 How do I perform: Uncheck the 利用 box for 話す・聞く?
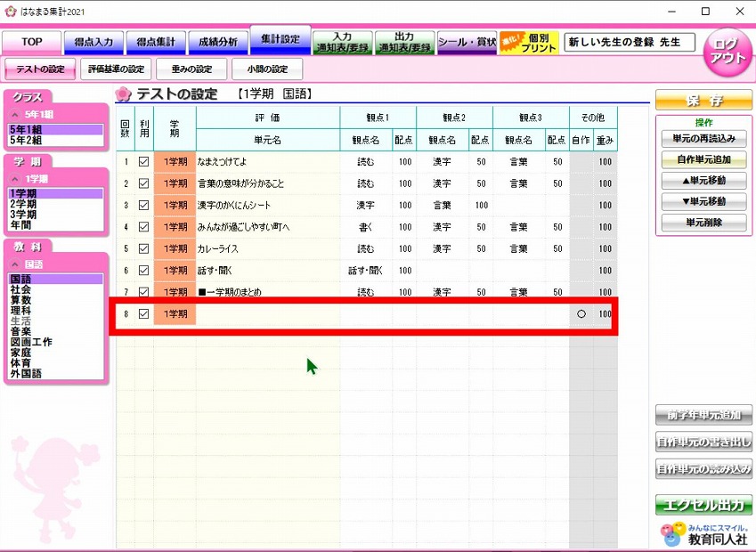(143, 271)
